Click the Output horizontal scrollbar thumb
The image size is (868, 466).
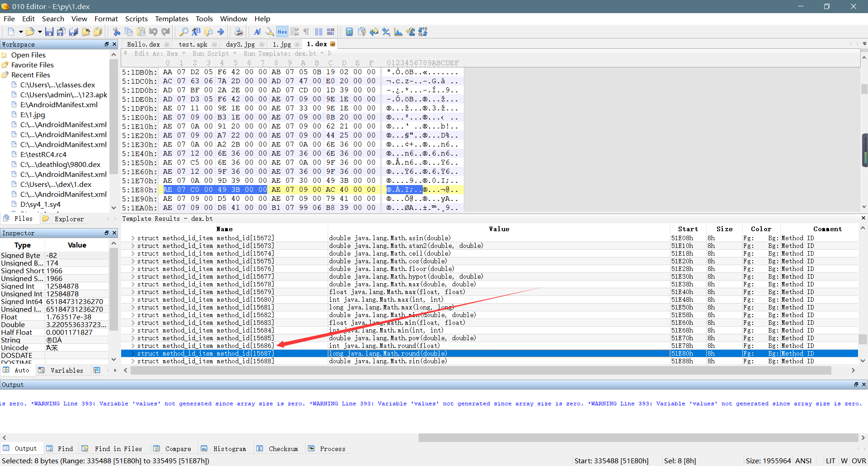pyautogui.click(x=637, y=437)
